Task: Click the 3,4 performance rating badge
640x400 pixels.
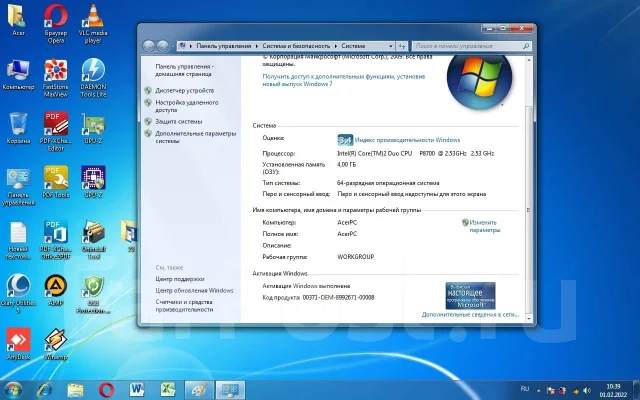Action: pos(345,140)
